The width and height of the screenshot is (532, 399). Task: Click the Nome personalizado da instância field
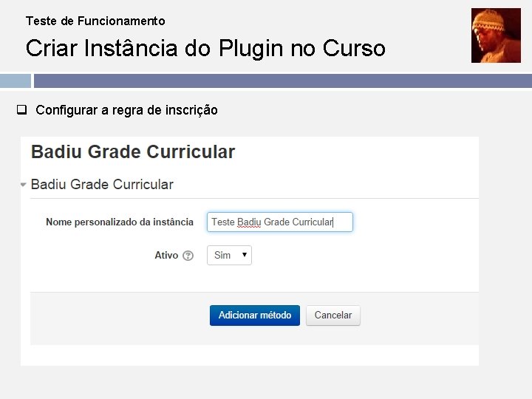(279, 222)
